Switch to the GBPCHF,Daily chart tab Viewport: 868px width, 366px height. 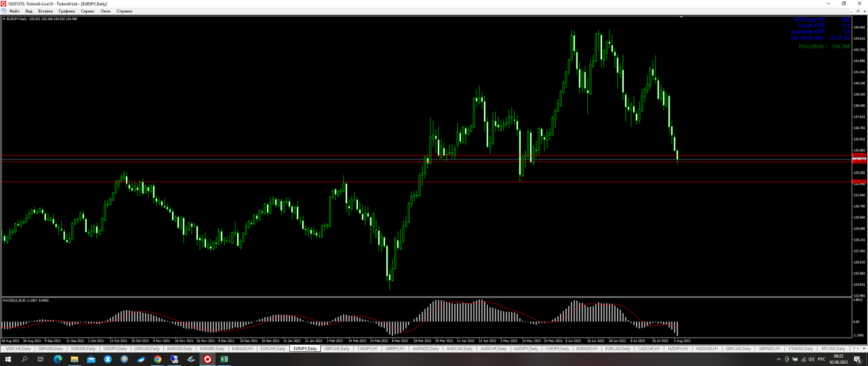tap(337, 349)
